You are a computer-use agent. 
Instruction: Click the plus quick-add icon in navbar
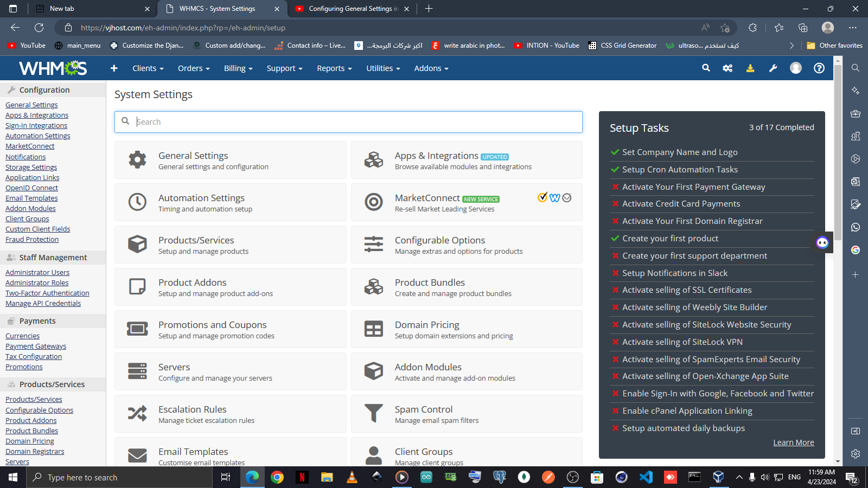114,68
